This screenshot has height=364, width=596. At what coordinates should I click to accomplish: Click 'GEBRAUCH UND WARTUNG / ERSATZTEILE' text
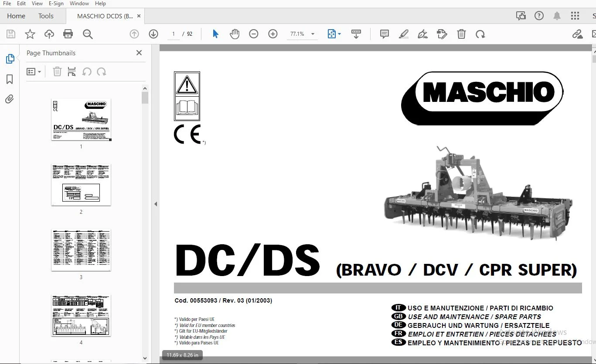[479, 325]
